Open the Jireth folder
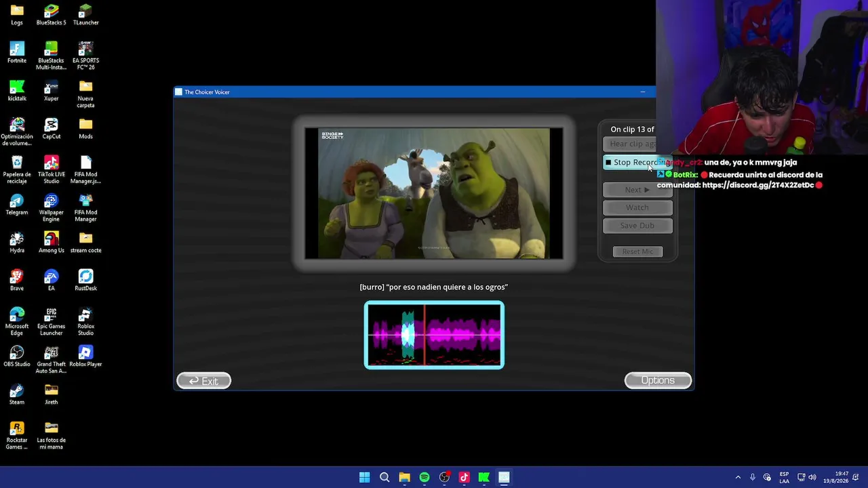868x488 pixels. 51,394
